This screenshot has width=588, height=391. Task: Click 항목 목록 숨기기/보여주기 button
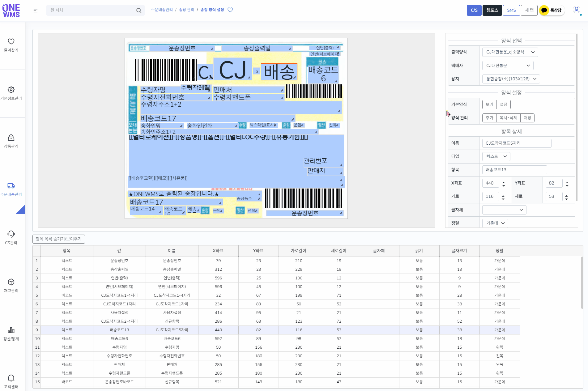click(59, 239)
